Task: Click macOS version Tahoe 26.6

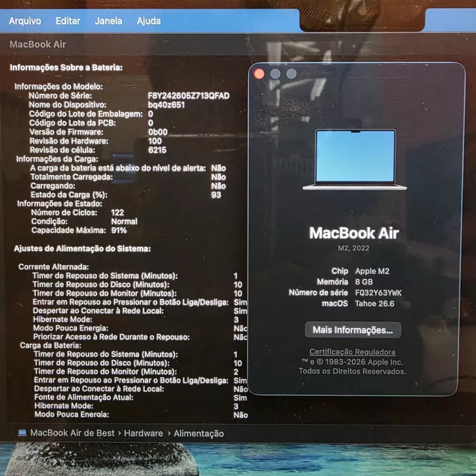Action: pyautogui.click(x=375, y=304)
